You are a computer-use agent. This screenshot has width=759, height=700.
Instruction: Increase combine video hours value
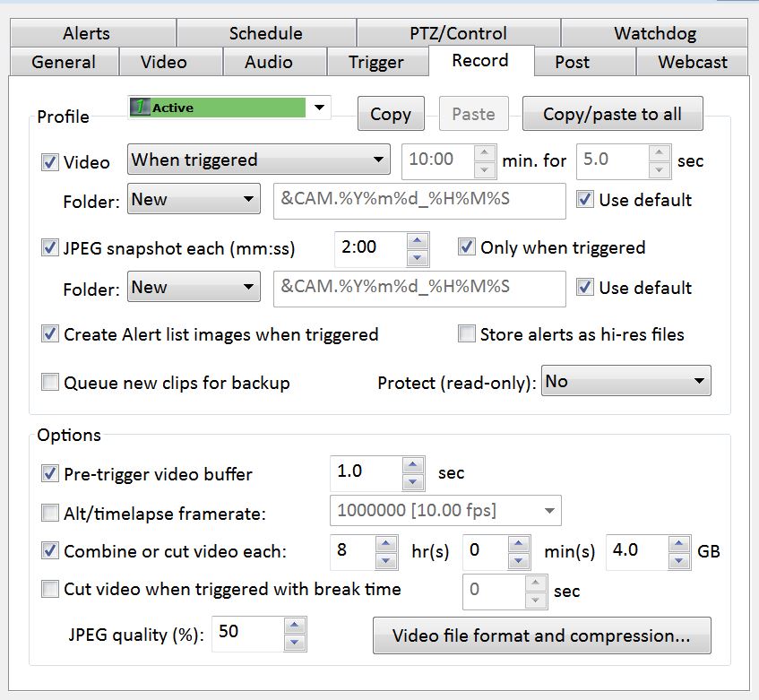[x=386, y=543]
